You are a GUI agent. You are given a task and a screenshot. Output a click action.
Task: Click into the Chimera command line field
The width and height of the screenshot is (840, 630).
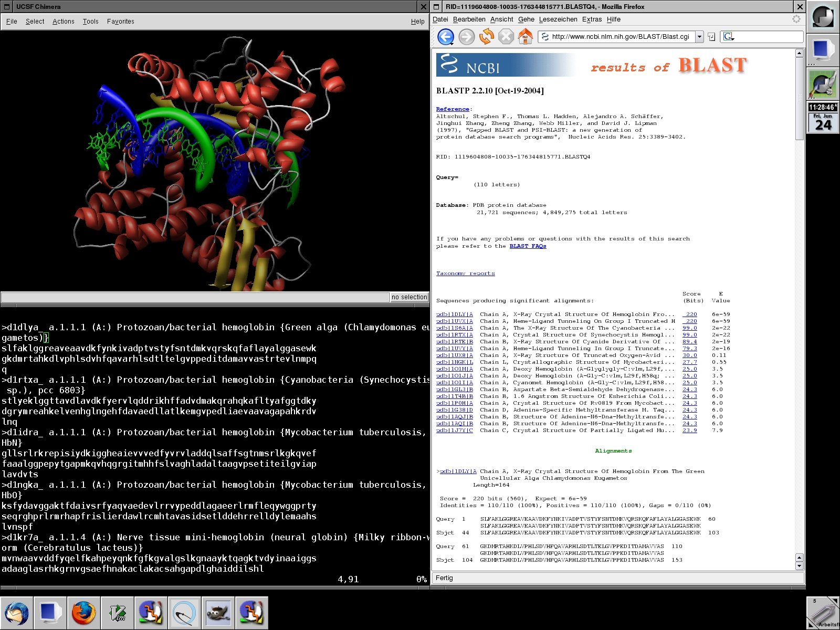point(195,297)
